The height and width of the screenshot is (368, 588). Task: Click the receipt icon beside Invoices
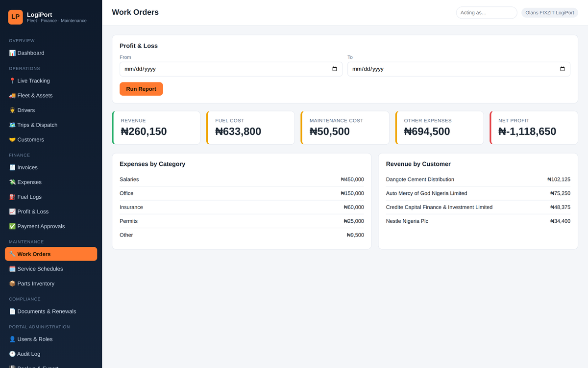(x=12, y=168)
